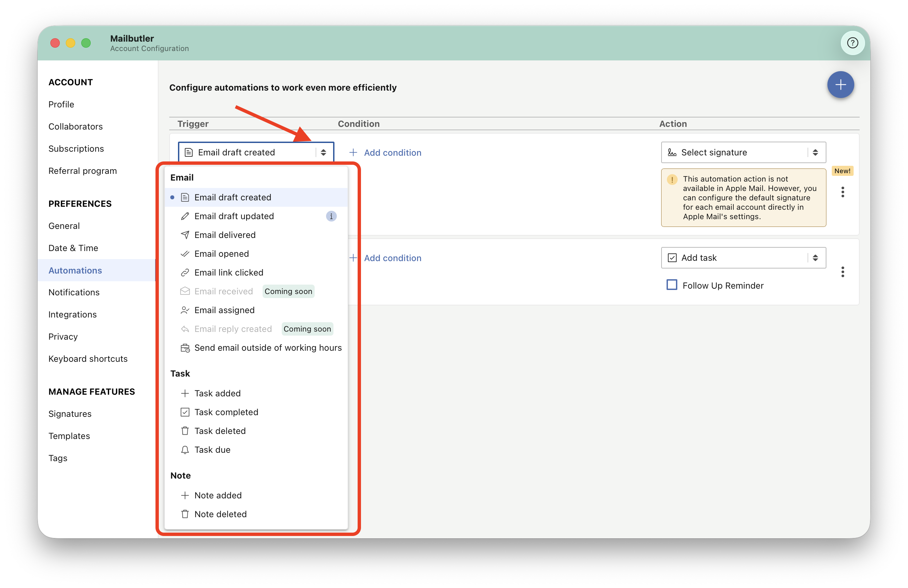908x588 pixels.
Task: Select Email delivered trigger option
Action: pyautogui.click(x=256, y=235)
